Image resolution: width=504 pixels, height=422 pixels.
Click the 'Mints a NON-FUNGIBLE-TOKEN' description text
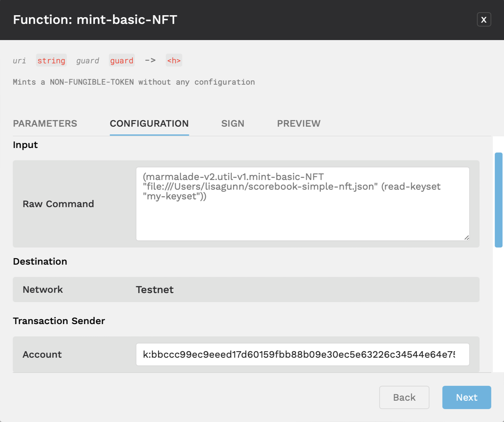(x=134, y=82)
